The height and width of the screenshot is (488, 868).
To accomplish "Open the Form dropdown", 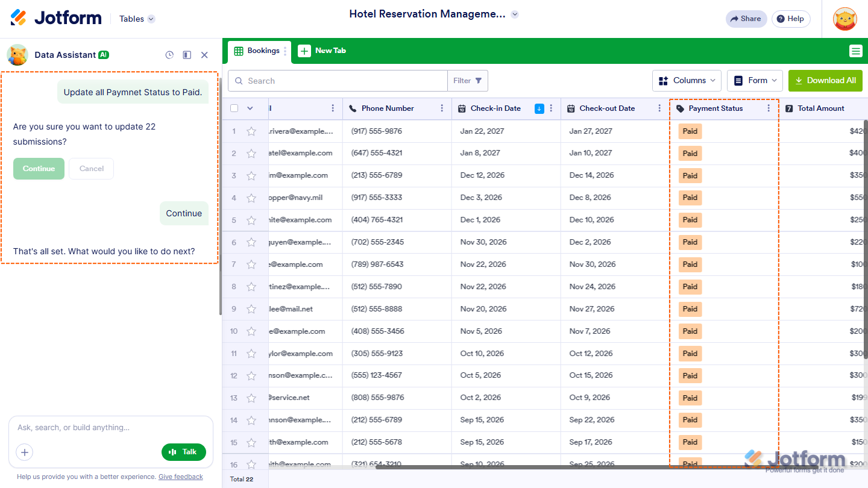I will tap(755, 81).
